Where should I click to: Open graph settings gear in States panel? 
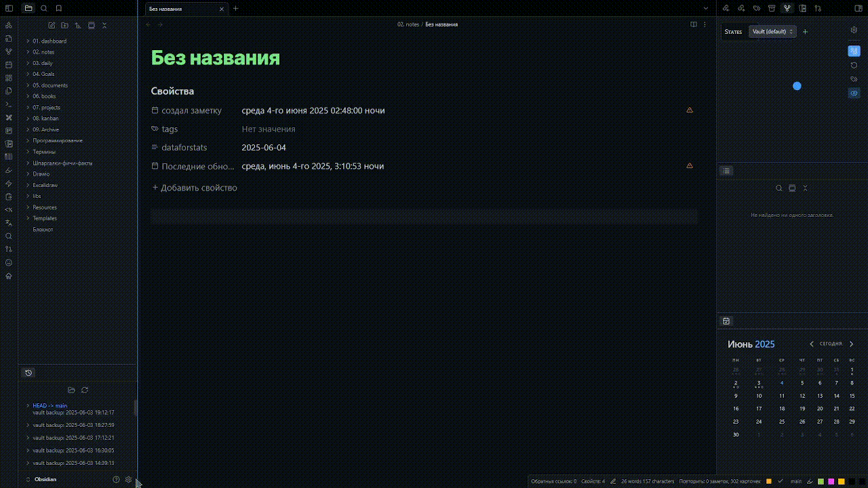coord(854,30)
